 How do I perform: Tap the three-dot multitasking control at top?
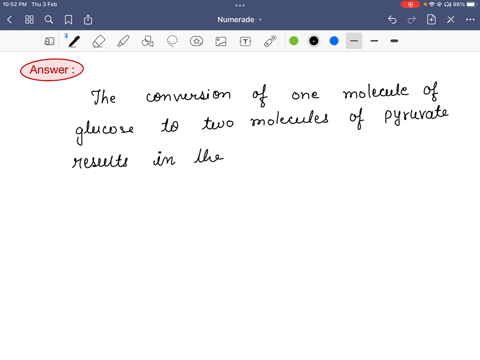[x=240, y=5]
